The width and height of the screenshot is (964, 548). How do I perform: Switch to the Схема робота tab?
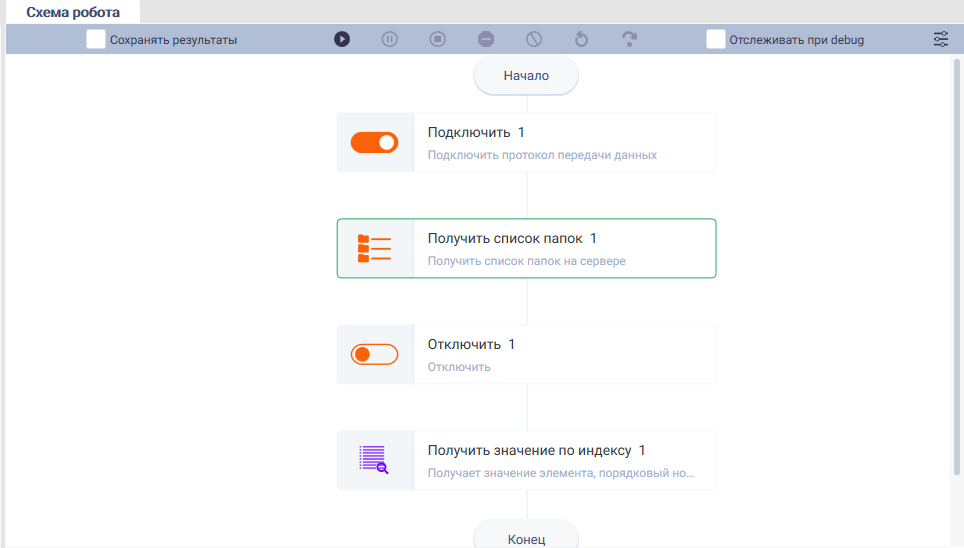click(x=73, y=12)
